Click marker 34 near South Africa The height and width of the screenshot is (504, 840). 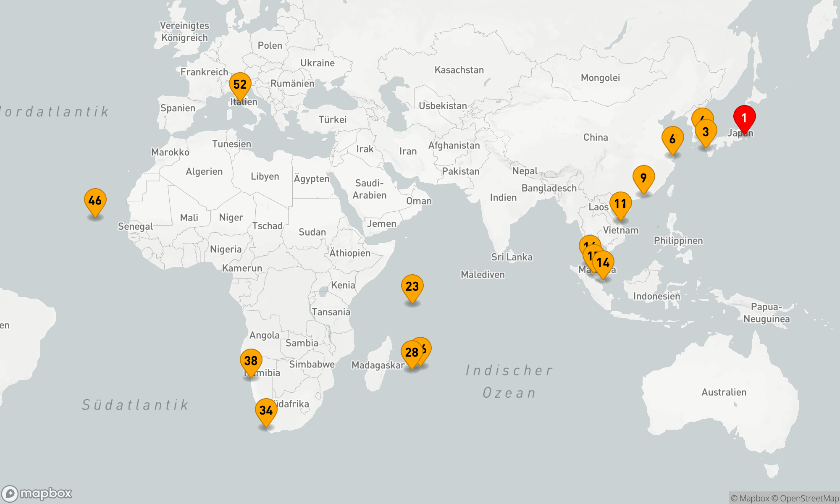point(266,410)
